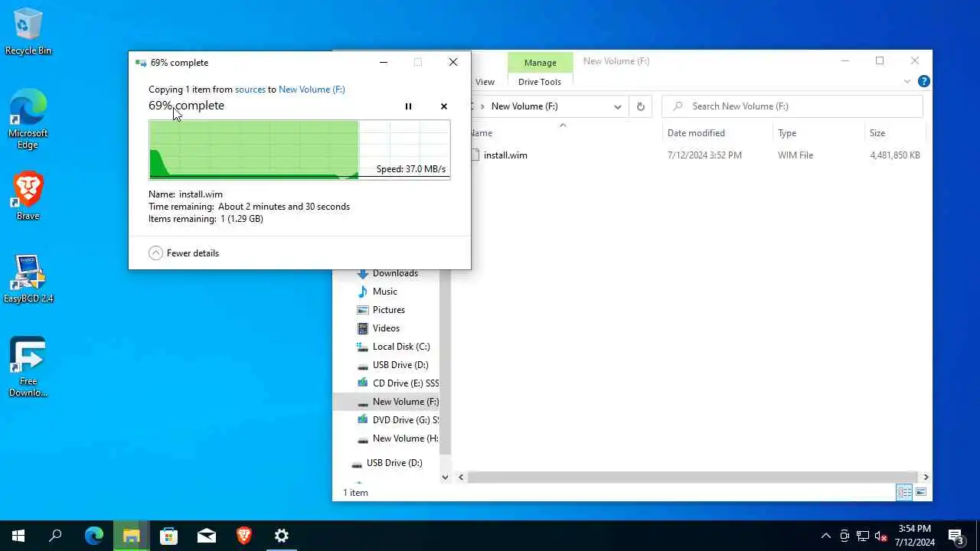980x551 pixels.
Task: Open File Explorer help icon
Action: click(924, 82)
